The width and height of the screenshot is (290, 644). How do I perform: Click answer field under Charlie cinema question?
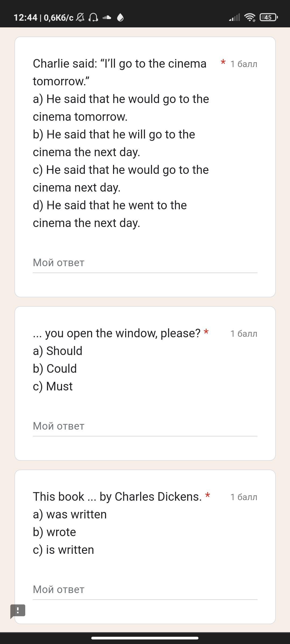click(145, 263)
